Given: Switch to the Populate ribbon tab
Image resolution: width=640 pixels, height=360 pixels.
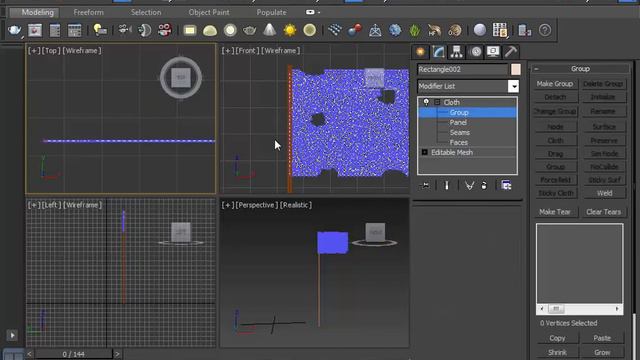Looking at the screenshot, I should coord(271,12).
